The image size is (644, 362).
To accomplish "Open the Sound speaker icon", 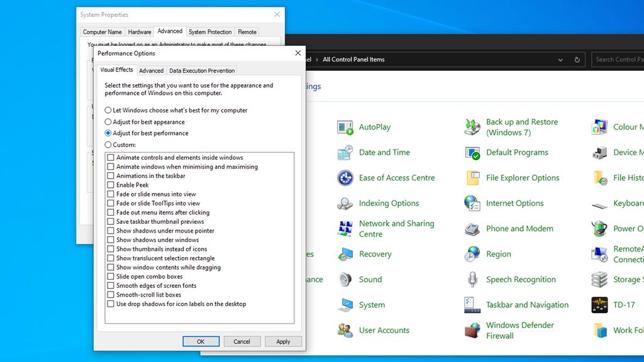I will (x=345, y=280).
